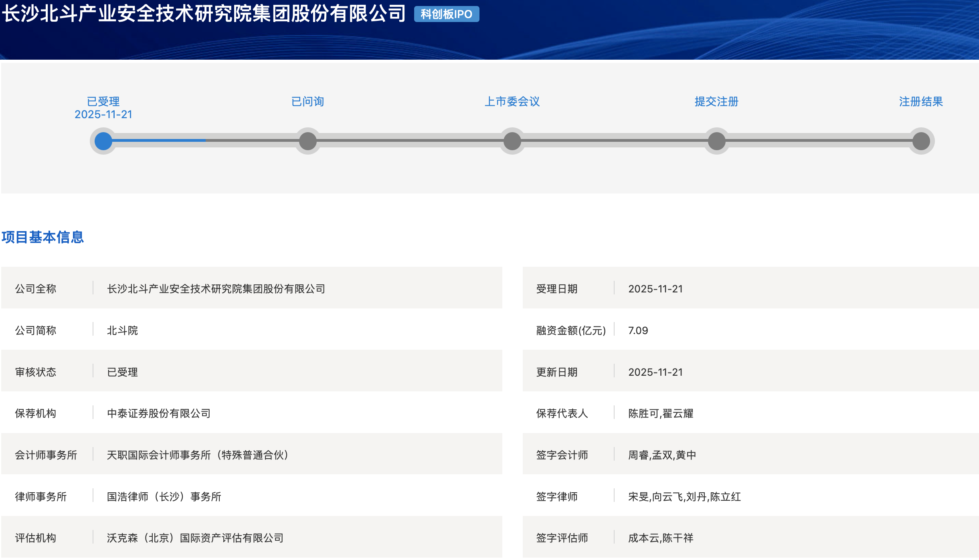Screen dimensions: 979x560
Task: Select the 提交注册 stage label
Action: tap(717, 101)
